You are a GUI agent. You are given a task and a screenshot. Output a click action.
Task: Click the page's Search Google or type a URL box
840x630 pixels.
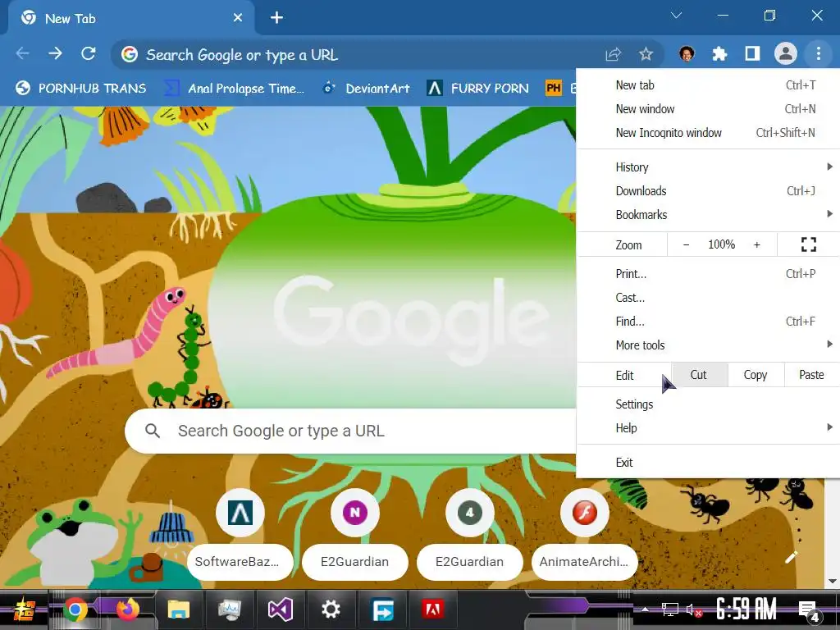[351, 431]
